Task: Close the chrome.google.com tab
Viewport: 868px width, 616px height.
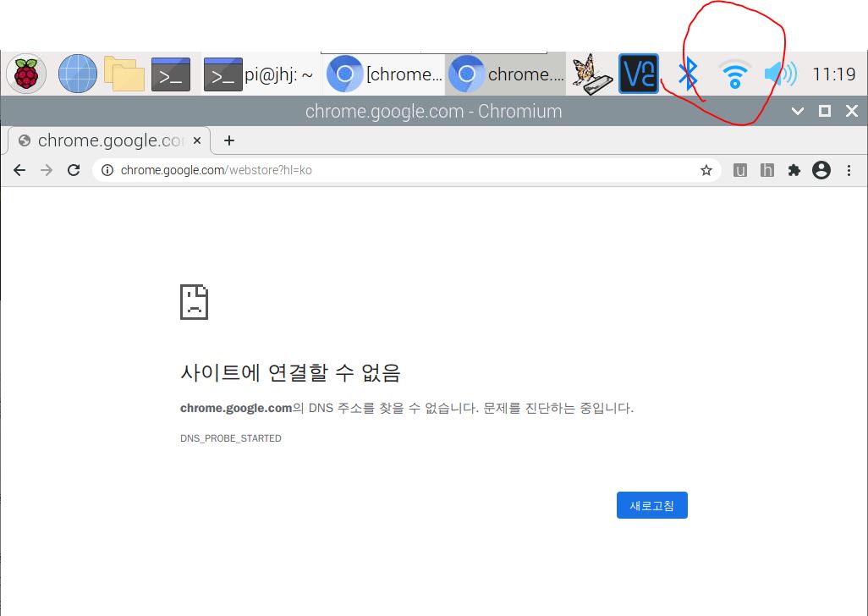Action: (197, 140)
